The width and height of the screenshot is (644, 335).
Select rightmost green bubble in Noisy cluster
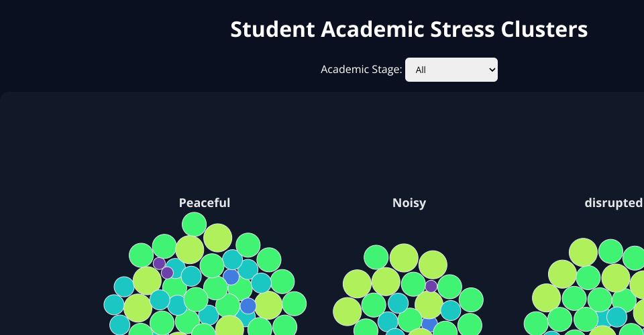click(x=471, y=299)
